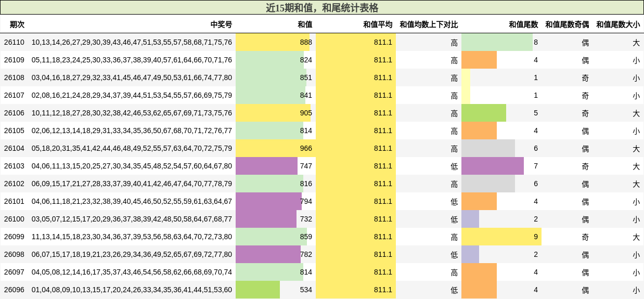Click sum value 732

tap(306, 219)
